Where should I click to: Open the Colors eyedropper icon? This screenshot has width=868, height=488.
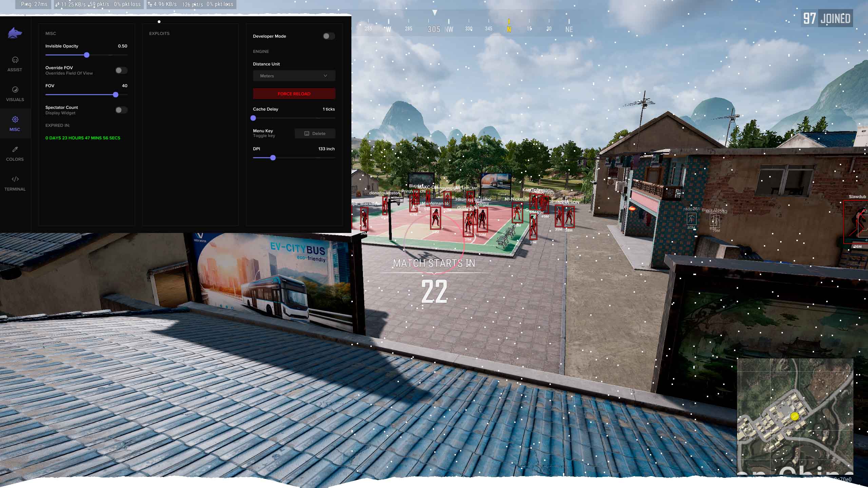click(15, 149)
